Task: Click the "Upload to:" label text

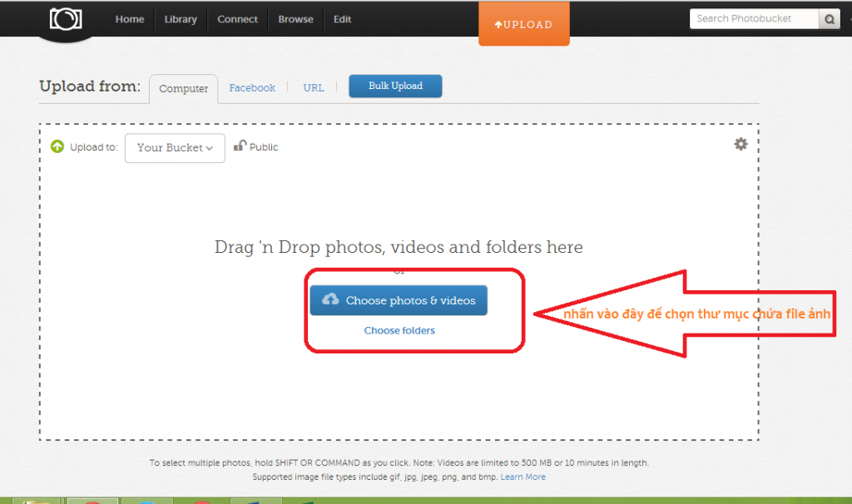Action: tap(94, 147)
